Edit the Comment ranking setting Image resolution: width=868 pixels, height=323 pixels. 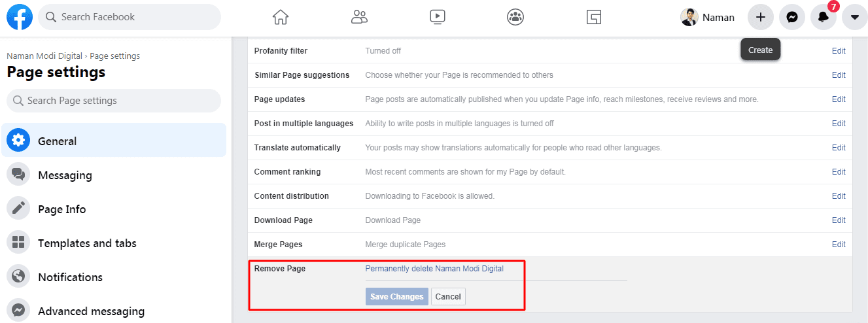coord(839,172)
